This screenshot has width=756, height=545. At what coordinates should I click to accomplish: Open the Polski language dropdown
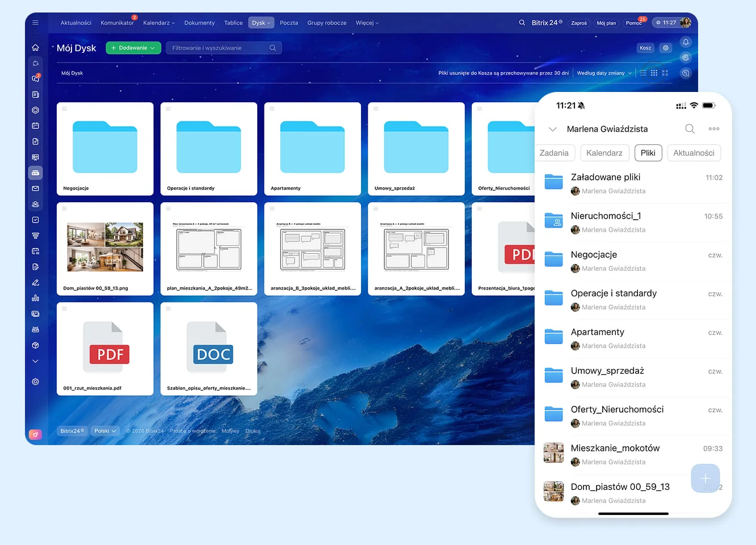point(105,431)
